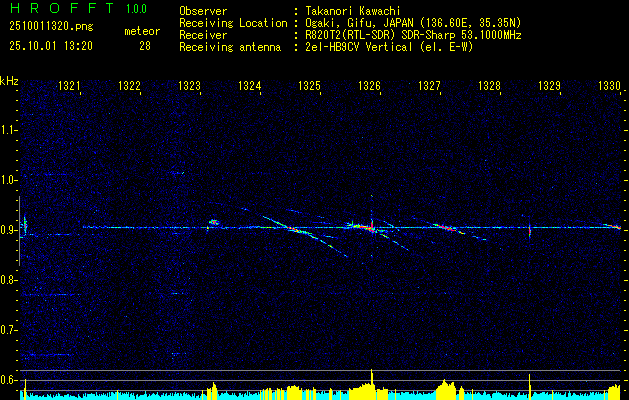Click the red meteor echo after 1327
The width and height of the screenshot is (629, 400).
(x=446, y=227)
